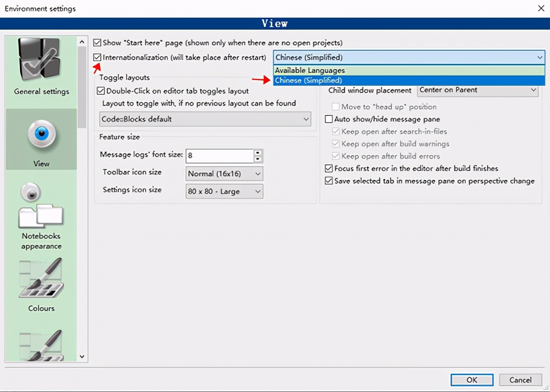Image resolution: width=550 pixels, height=392 pixels.
Task: Select the View eye icon
Action: click(x=41, y=134)
